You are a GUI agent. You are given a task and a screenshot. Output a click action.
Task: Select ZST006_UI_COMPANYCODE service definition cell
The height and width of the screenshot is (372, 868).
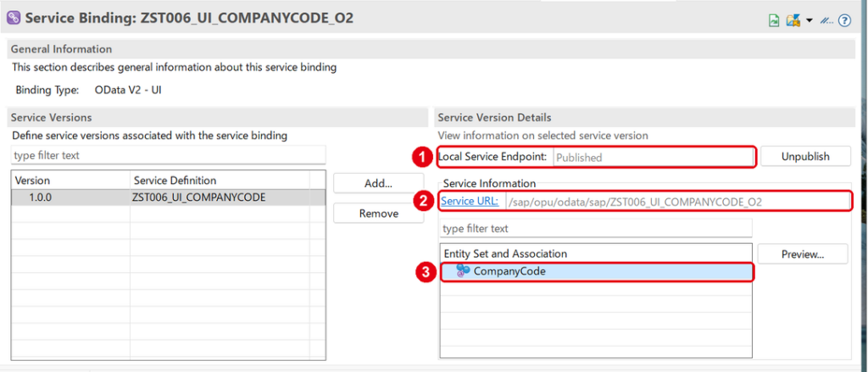tap(220, 197)
